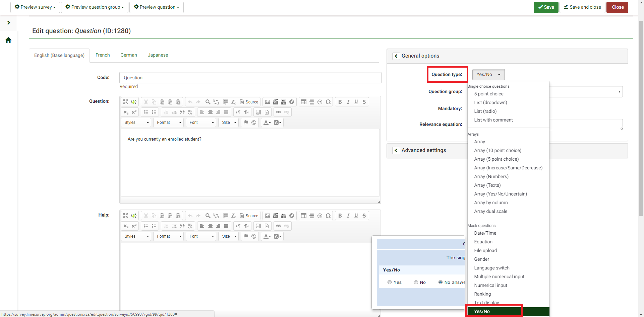Click the Save and close button
Image resolution: width=644 pixels, height=317 pixels.
coord(582,7)
